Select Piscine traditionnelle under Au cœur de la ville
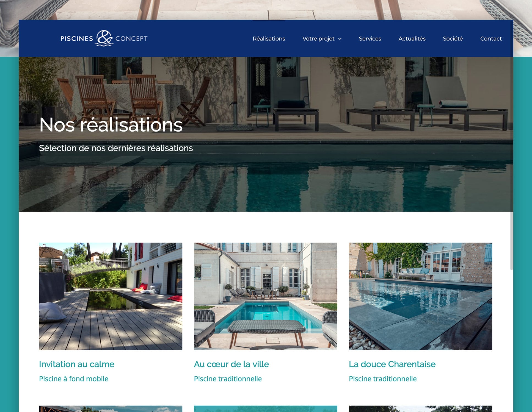 228,379
